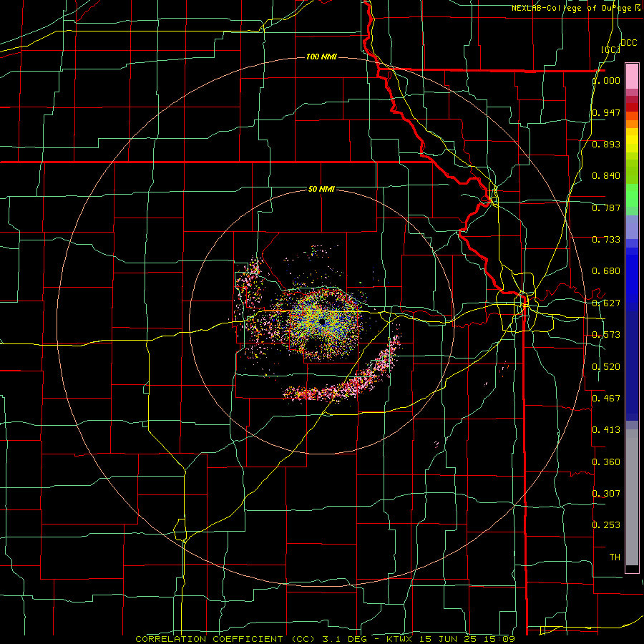Click the 0.893 value on the scale
644x644 pixels.
[x=606, y=144]
